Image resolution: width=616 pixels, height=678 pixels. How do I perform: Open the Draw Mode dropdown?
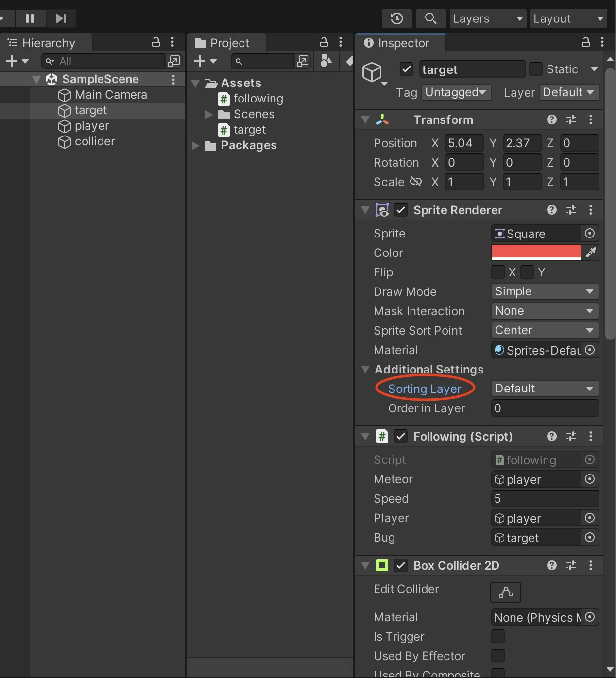coord(545,291)
